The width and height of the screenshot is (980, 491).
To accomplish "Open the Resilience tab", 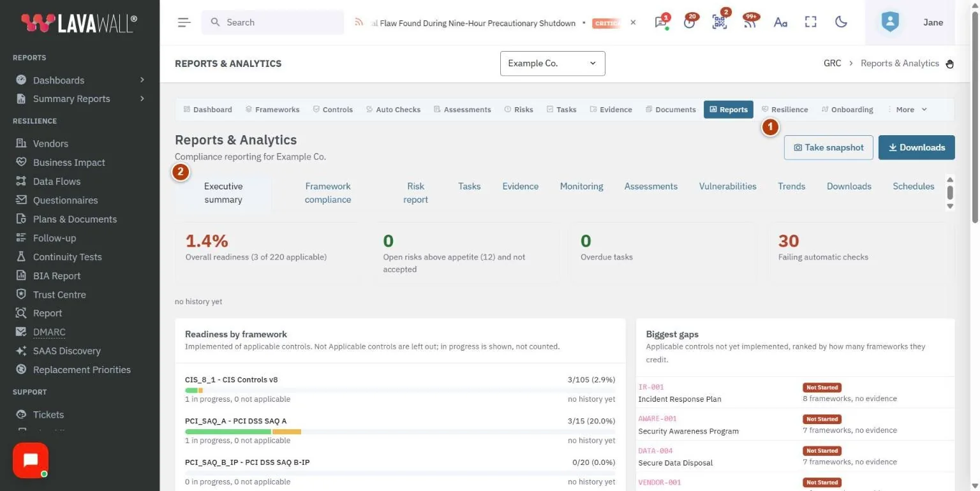I will (x=785, y=110).
